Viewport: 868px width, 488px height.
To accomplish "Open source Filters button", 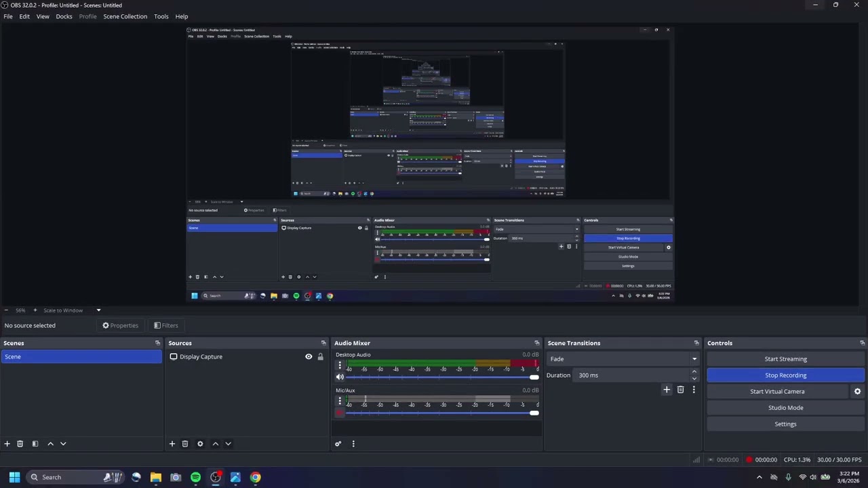I will coord(166,325).
